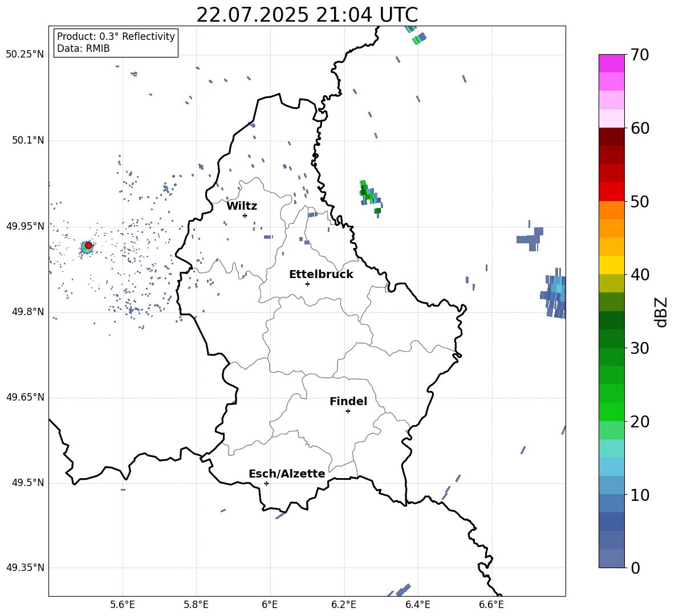Click the Findel cross marker
675x616 pixels.
(348, 411)
